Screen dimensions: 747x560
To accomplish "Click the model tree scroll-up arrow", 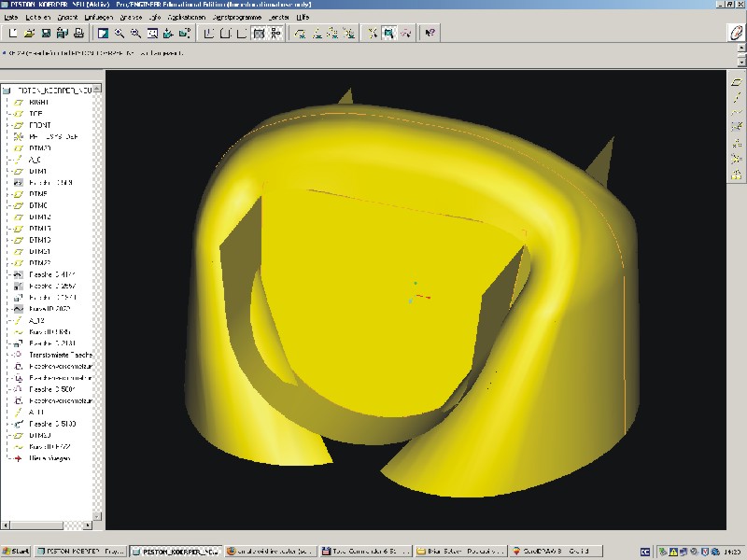I will click(97, 89).
